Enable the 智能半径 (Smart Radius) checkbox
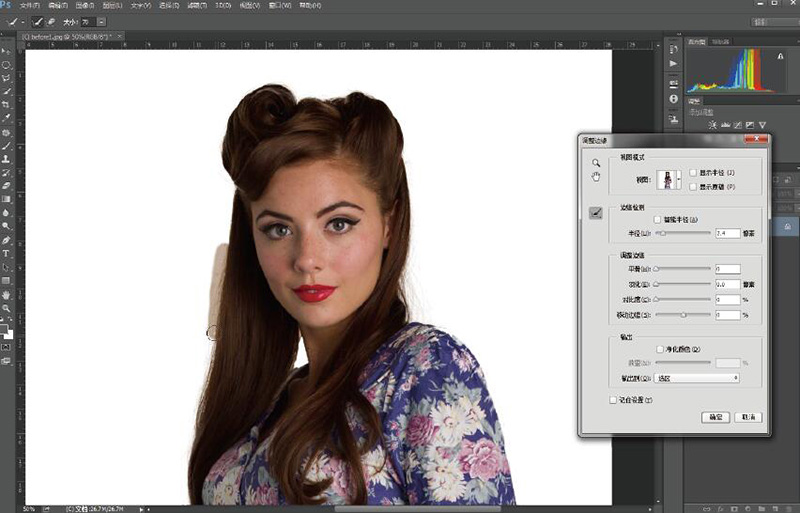The width and height of the screenshot is (800, 513). [x=656, y=219]
